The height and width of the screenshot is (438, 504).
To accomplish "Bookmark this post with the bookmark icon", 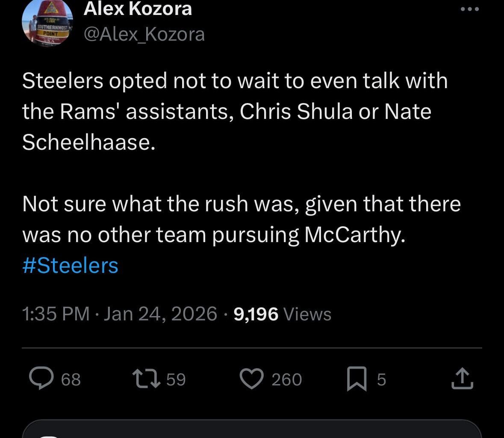I will (x=357, y=379).
